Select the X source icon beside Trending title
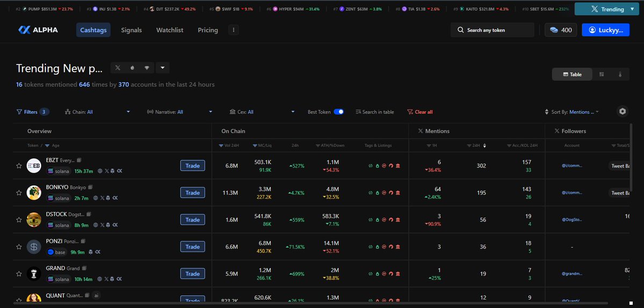 (x=118, y=68)
